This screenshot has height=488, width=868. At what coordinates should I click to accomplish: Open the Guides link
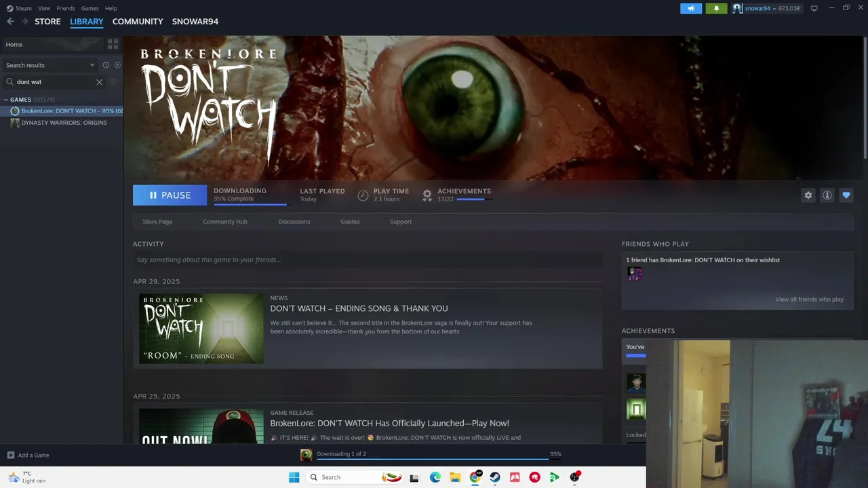[350, 222]
